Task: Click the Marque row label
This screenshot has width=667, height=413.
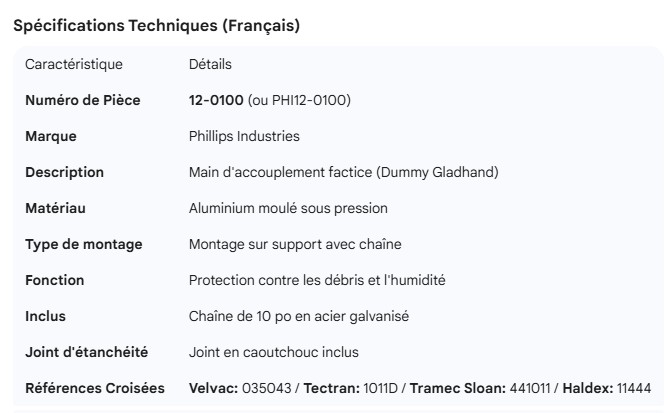Action: (x=50, y=136)
